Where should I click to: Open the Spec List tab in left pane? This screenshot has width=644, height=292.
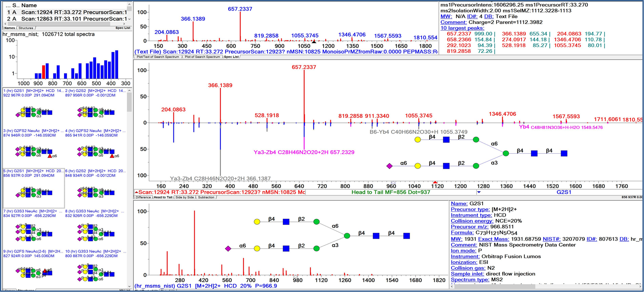pyautogui.click(x=122, y=28)
